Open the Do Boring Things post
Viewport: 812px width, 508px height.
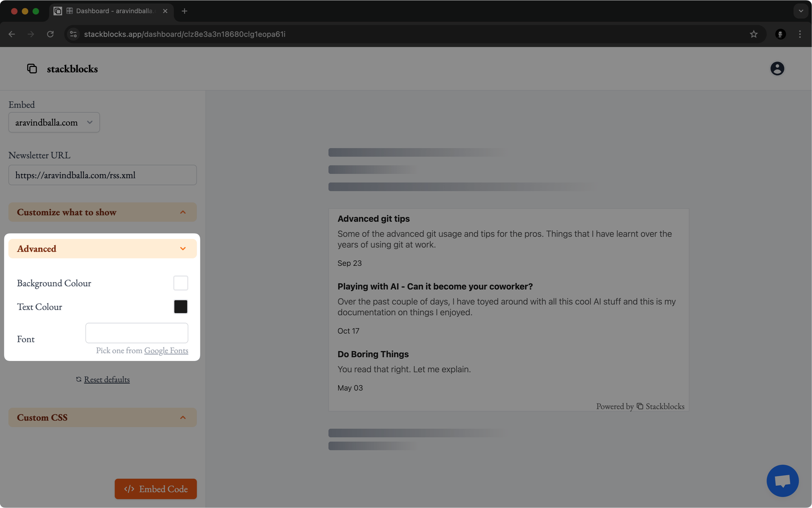373,354
